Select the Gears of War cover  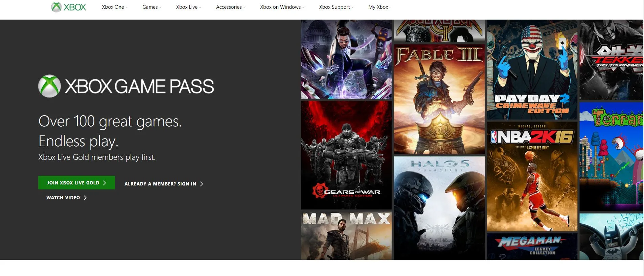[x=346, y=155]
